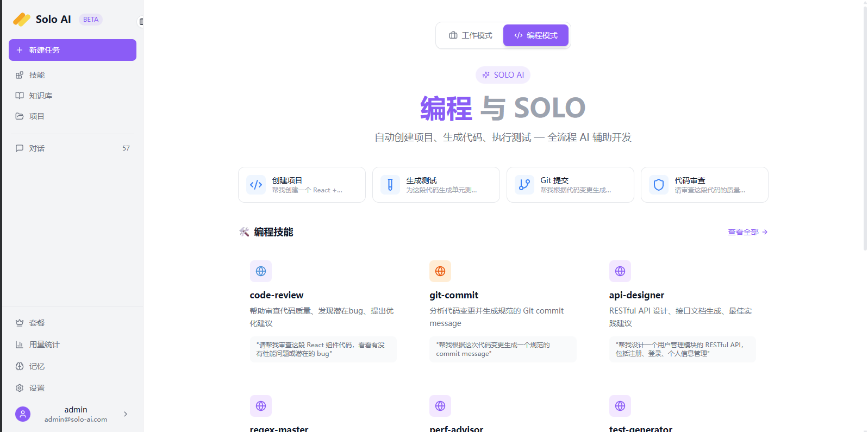868x432 pixels.
Task: Collapse the sidebar with the panel icon
Action: pyautogui.click(x=141, y=22)
